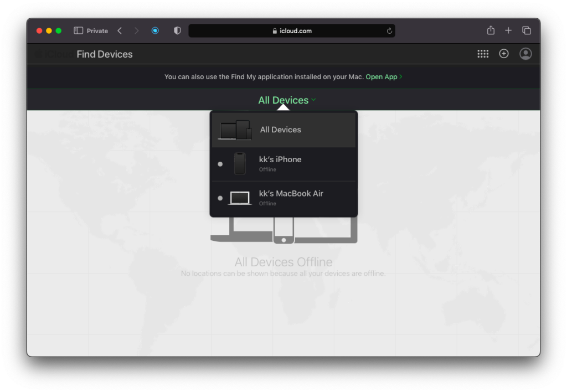Viewport: 567px width, 392px height.
Task: Click the Open App link
Action: [x=384, y=76]
